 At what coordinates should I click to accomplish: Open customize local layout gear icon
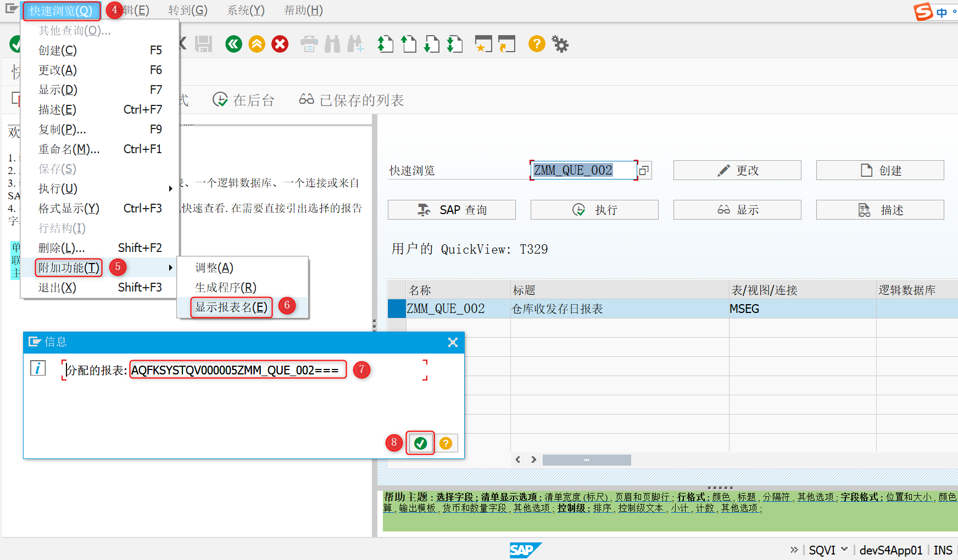tap(560, 44)
